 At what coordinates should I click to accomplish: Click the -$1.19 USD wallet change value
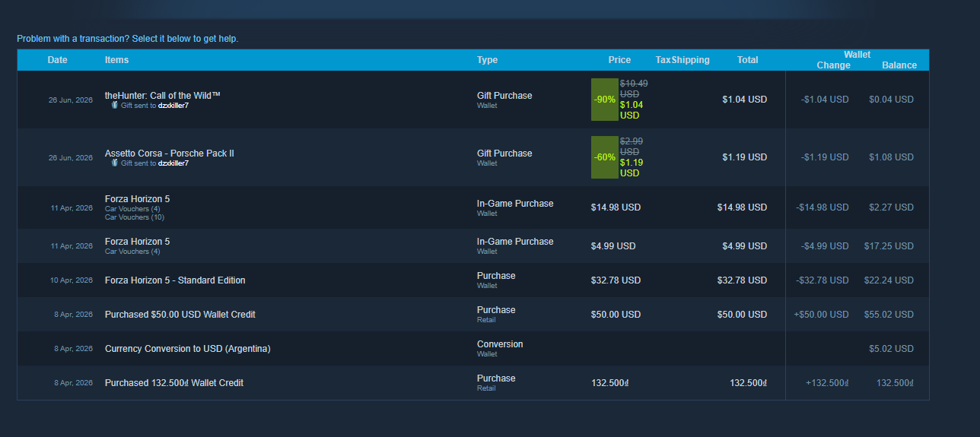(825, 157)
